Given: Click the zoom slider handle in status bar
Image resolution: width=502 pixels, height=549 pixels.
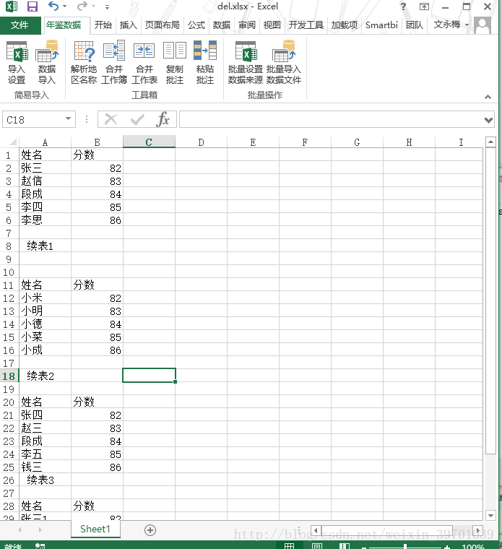Looking at the screenshot, I should pyautogui.click(x=405, y=546).
